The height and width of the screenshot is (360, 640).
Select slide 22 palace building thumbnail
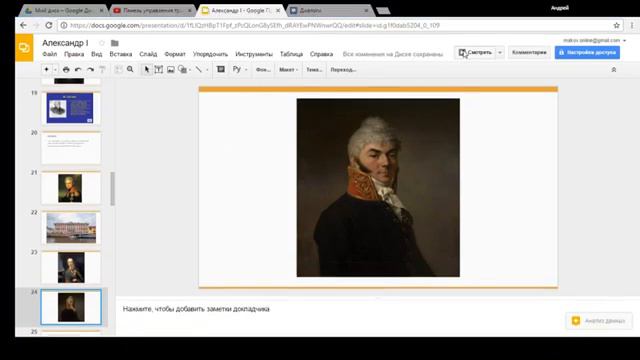(71, 228)
